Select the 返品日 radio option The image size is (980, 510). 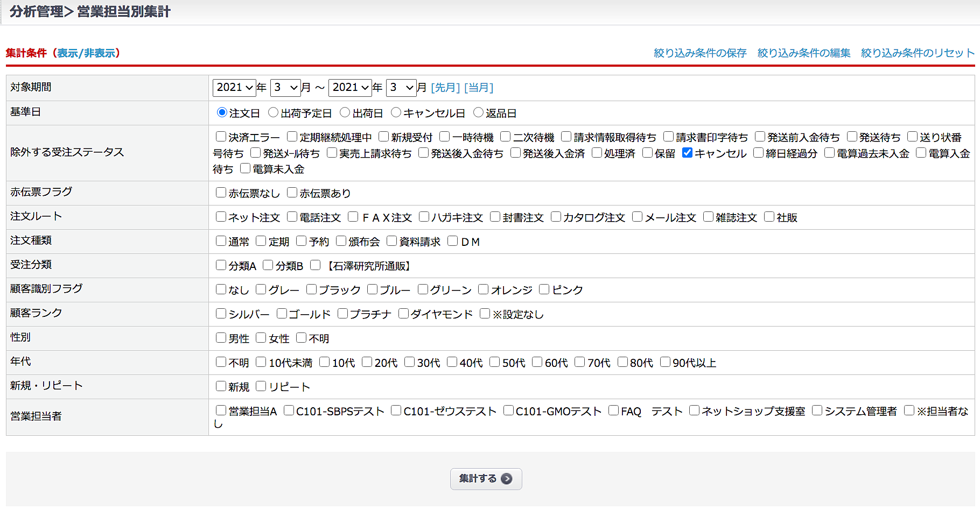pyautogui.click(x=478, y=112)
